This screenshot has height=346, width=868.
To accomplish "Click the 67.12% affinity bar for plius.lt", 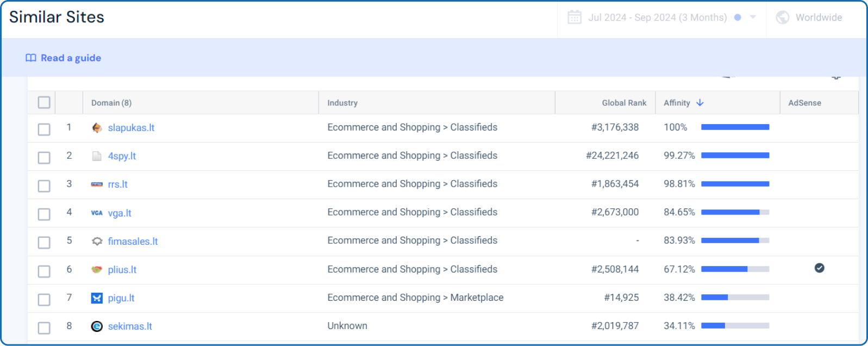I will pyautogui.click(x=735, y=269).
